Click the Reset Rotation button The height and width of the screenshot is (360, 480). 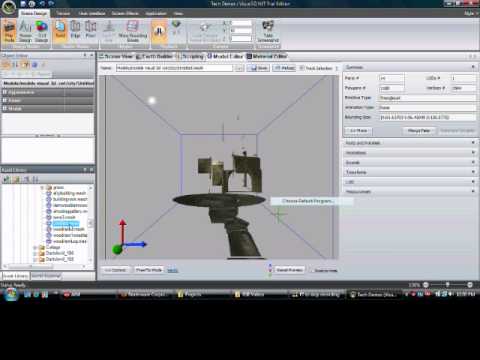(x=289, y=270)
